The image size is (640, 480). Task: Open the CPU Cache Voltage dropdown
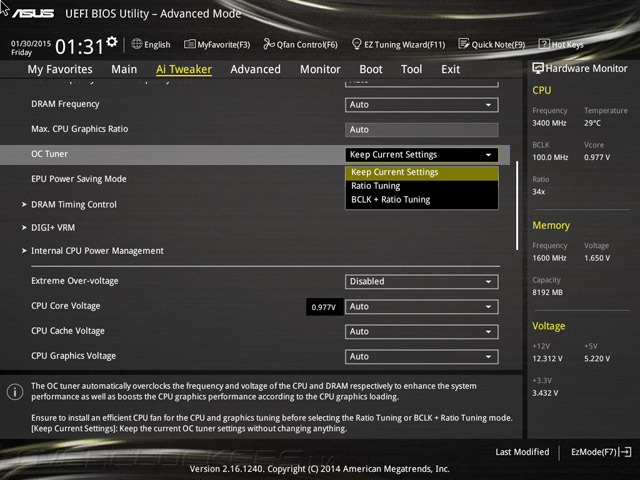422,331
